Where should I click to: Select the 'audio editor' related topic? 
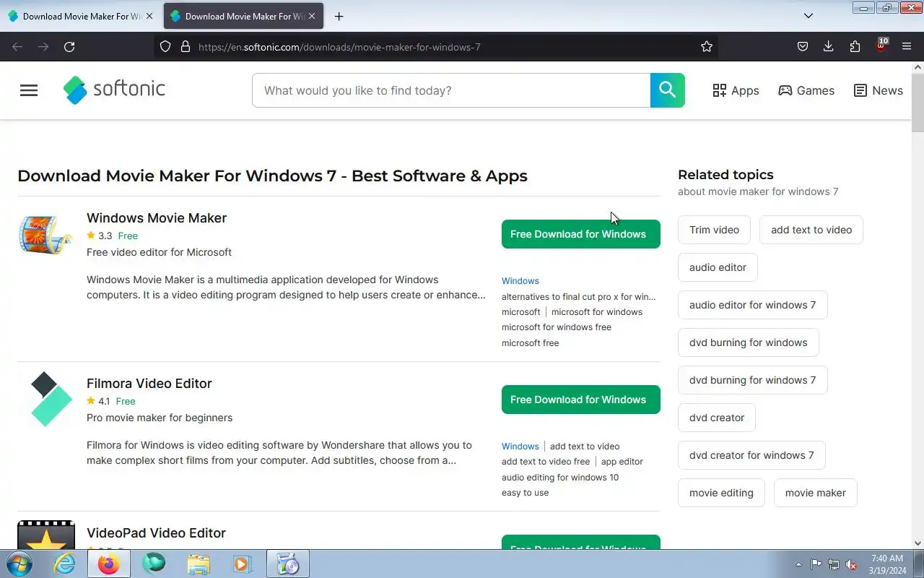(x=718, y=267)
